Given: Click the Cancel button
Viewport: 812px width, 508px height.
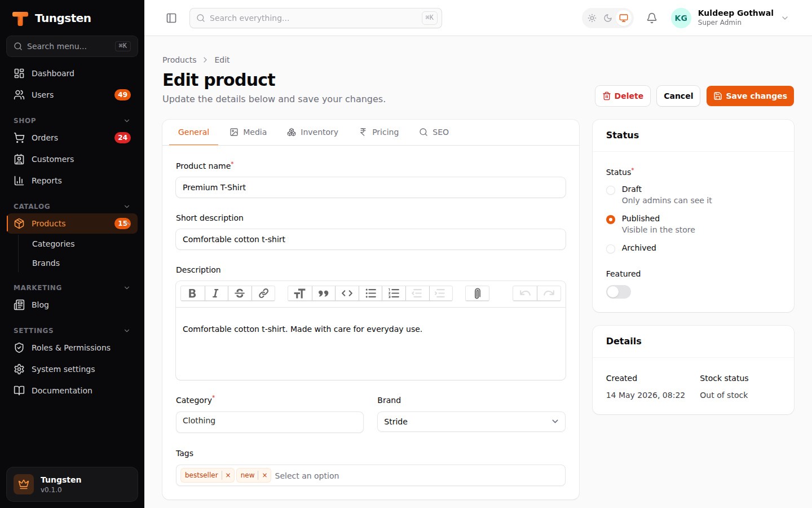Looking at the screenshot, I should [678, 96].
